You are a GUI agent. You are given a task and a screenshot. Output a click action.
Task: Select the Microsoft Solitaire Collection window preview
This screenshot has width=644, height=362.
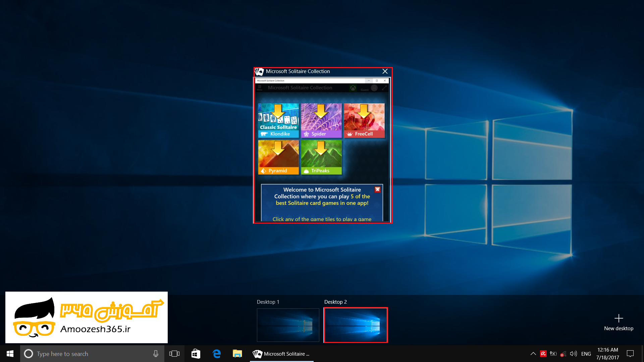click(323, 149)
